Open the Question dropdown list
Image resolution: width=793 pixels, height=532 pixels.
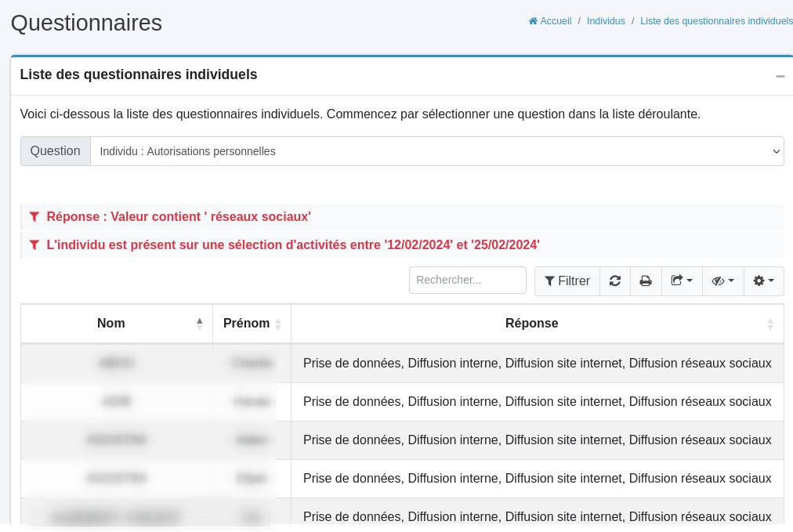(436, 151)
